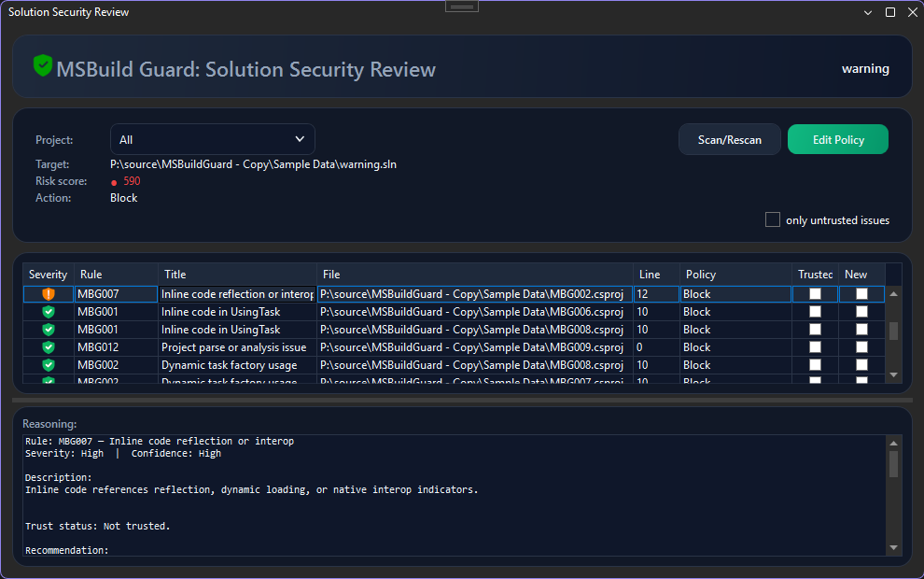This screenshot has height=579, width=924.
Task: Toggle New checkbox for MBG007 row
Action: click(x=861, y=293)
